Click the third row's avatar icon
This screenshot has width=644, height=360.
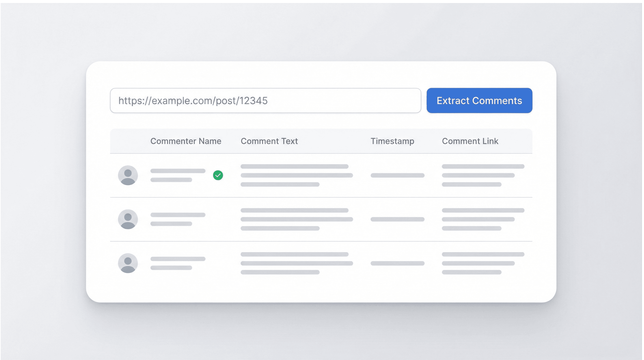coord(128,263)
